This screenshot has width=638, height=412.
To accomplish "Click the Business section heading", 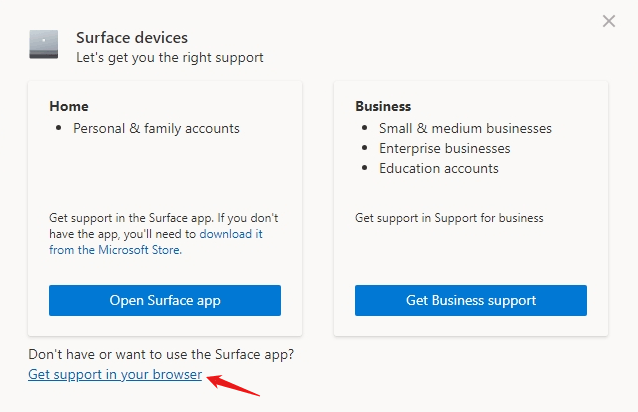I will click(383, 106).
